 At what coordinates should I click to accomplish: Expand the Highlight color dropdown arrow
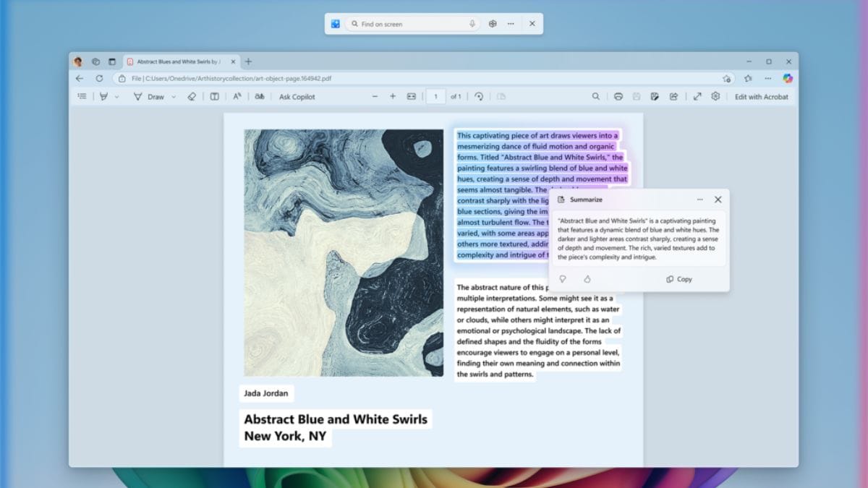(x=117, y=97)
